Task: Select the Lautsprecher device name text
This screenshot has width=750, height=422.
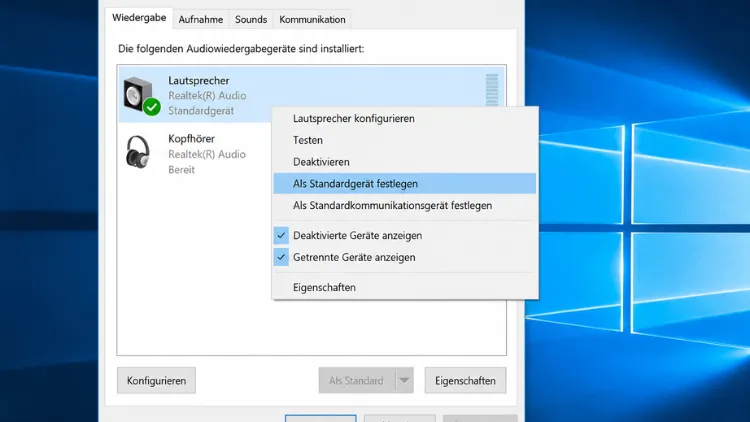Action: [199, 80]
